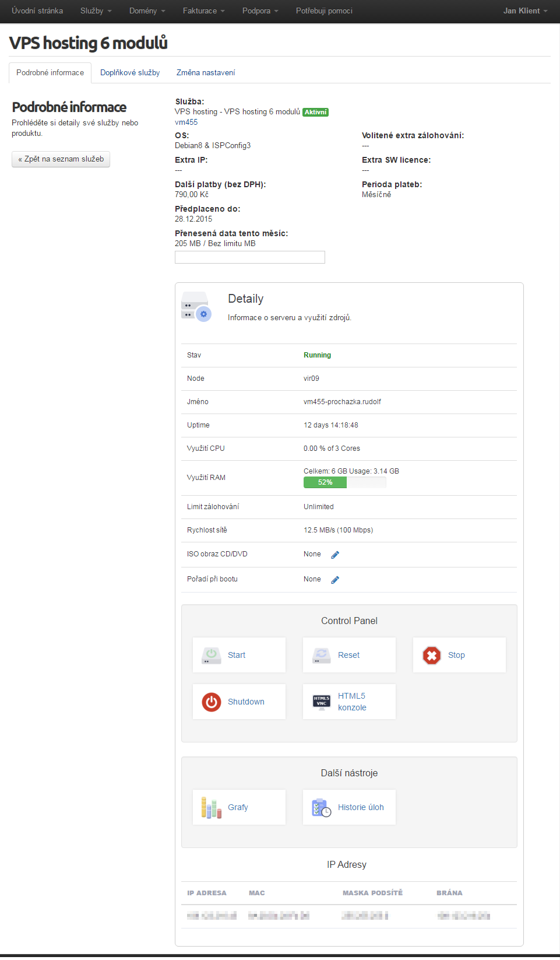Open the Grafy charts icon
This screenshot has width=560, height=960.
click(x=211, y=807)
